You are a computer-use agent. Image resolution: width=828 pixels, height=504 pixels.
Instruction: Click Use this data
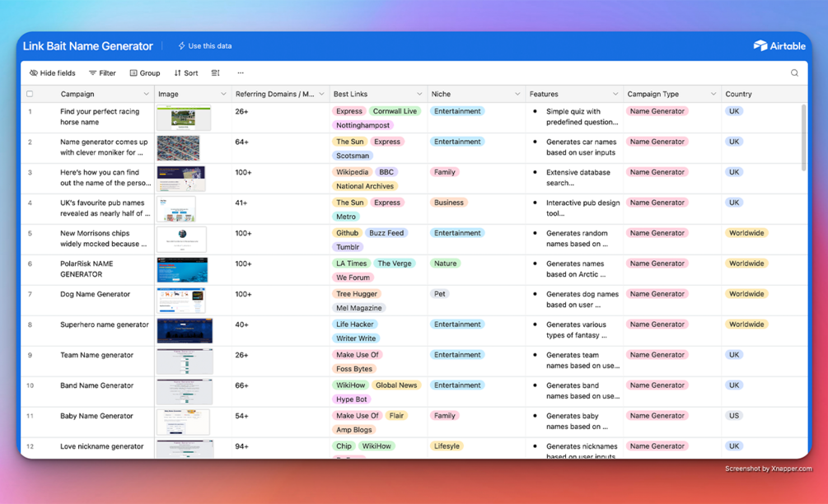[205, 46]
